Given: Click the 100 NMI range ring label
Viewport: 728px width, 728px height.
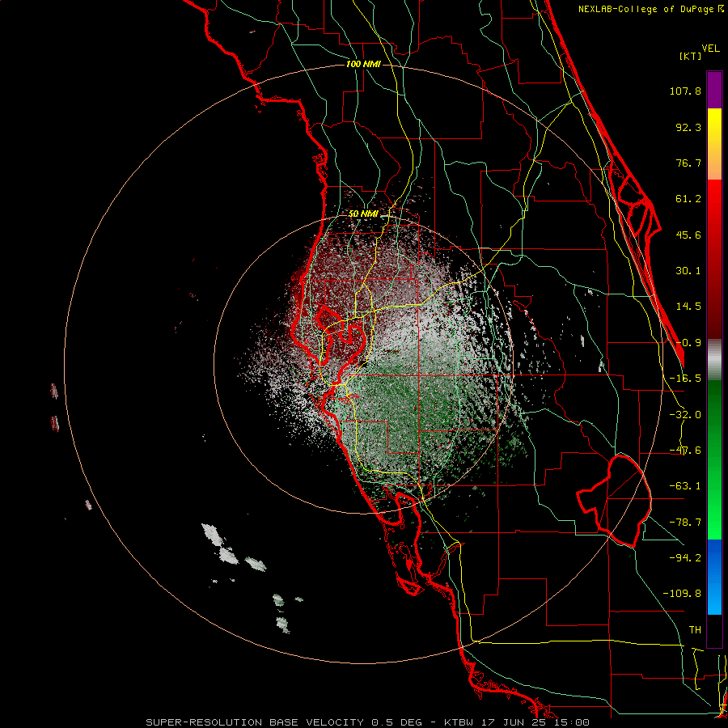Looking at the screenshot, I should [363, 64].
